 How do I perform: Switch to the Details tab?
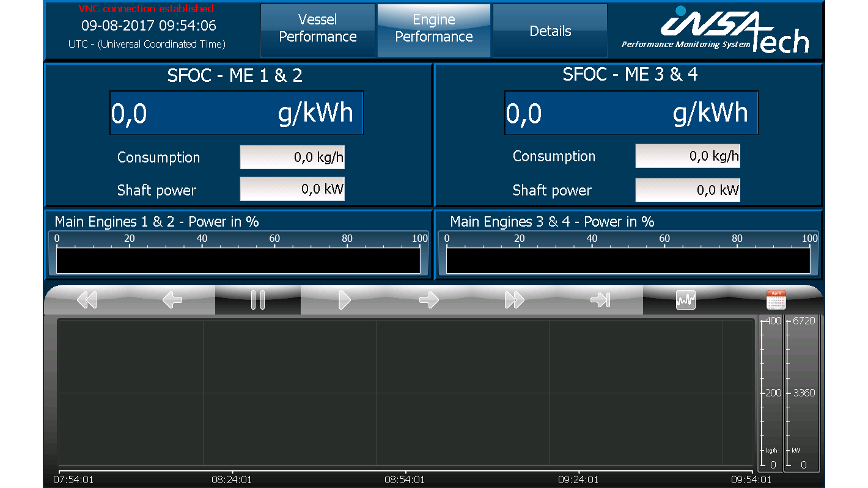pos(549,30)
